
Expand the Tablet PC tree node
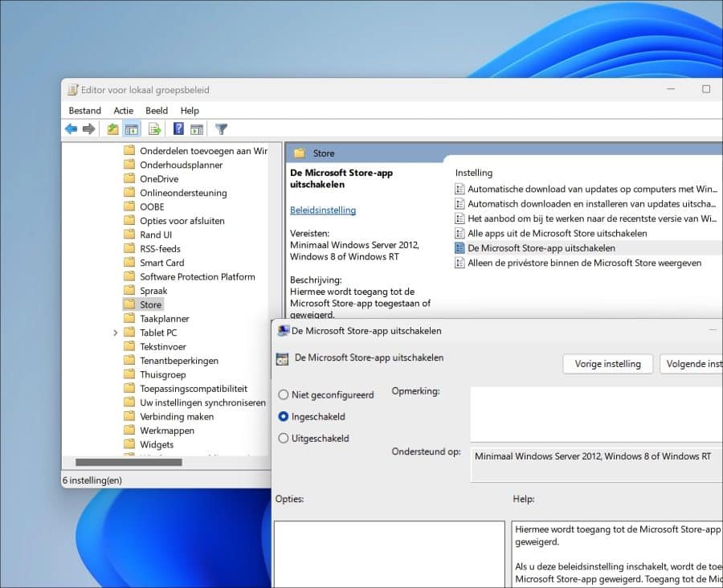pyautogui.click(x=115, y=332)
